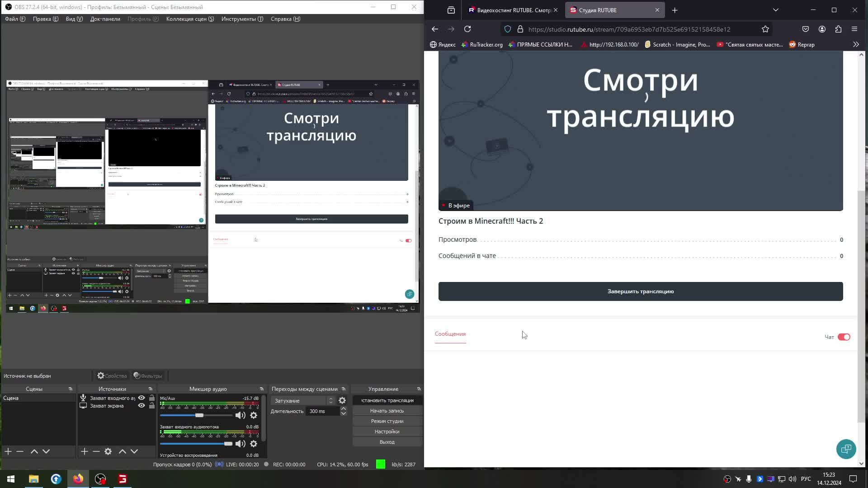
Task: Open source properties gear in Sources toolbar
Action: [108, 451]
